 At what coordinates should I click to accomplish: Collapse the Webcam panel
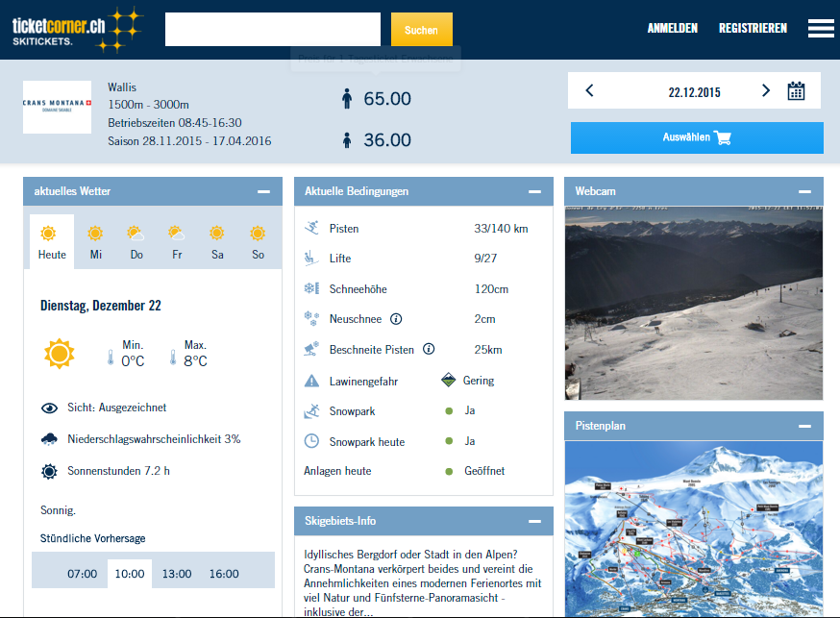[804, 191]
